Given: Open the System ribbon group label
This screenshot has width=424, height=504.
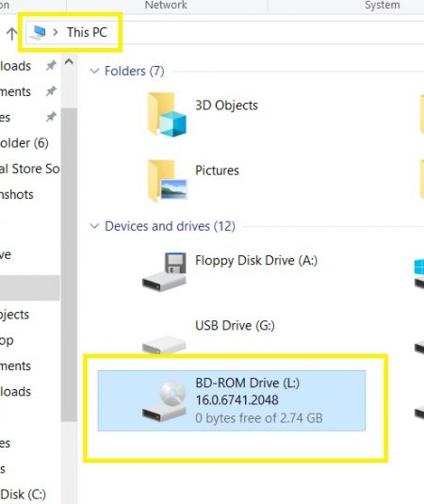Looking at the screenshot, I should 383,5.
